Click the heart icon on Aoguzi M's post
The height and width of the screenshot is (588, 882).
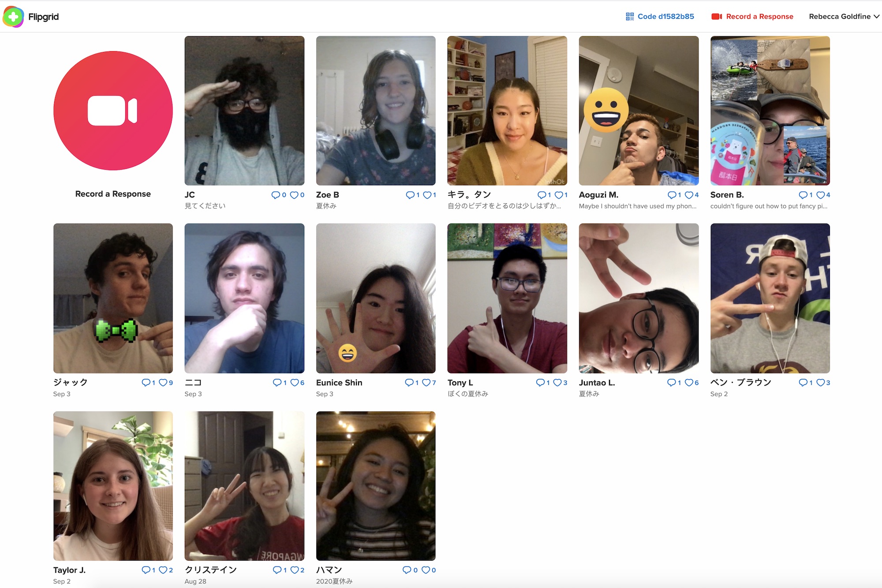click(x=686, y=194)
